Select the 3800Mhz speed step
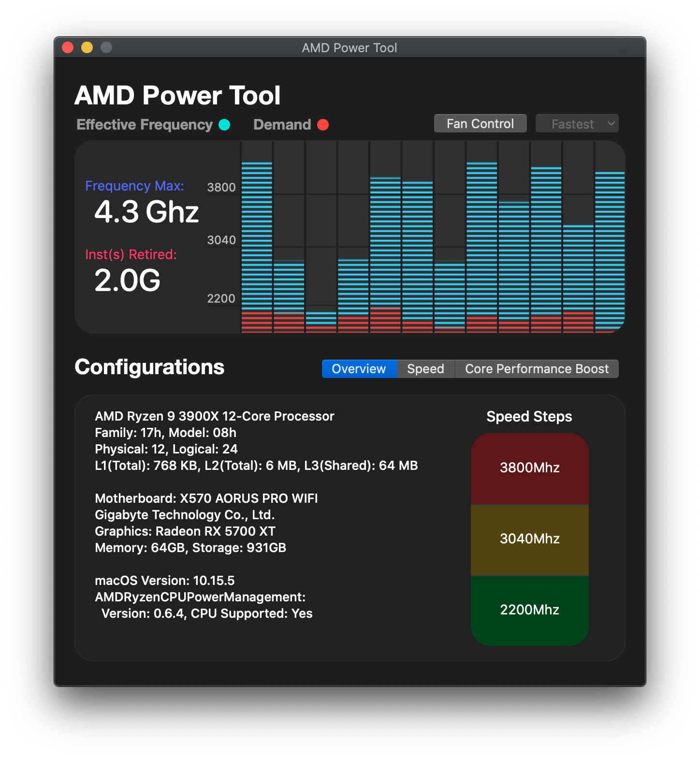700x758 pixels. pyautogui.click(x=530, y=468)
